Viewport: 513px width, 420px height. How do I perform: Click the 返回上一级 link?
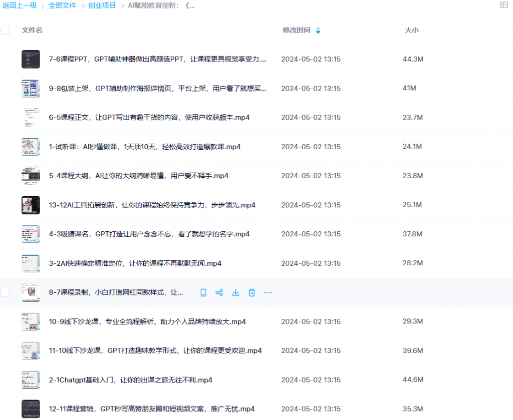coord(20,6)
